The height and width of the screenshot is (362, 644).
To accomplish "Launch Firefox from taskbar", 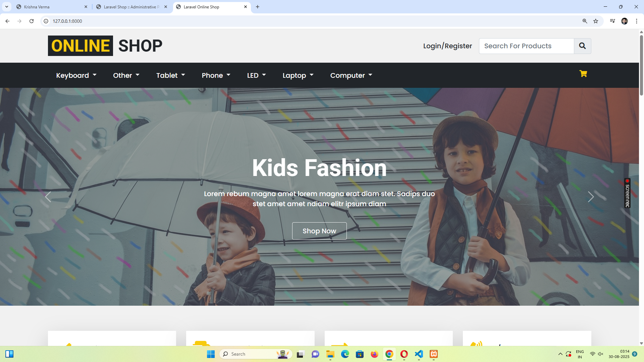I will [375, 354].
